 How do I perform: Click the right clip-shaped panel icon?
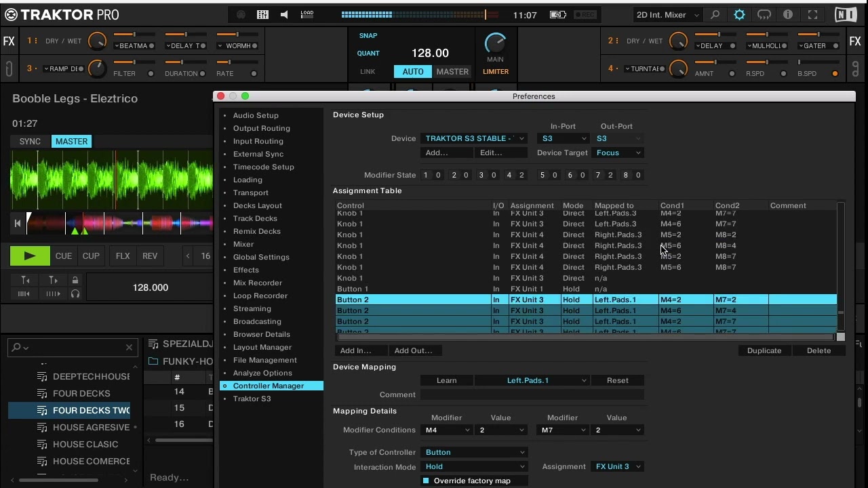855,68
